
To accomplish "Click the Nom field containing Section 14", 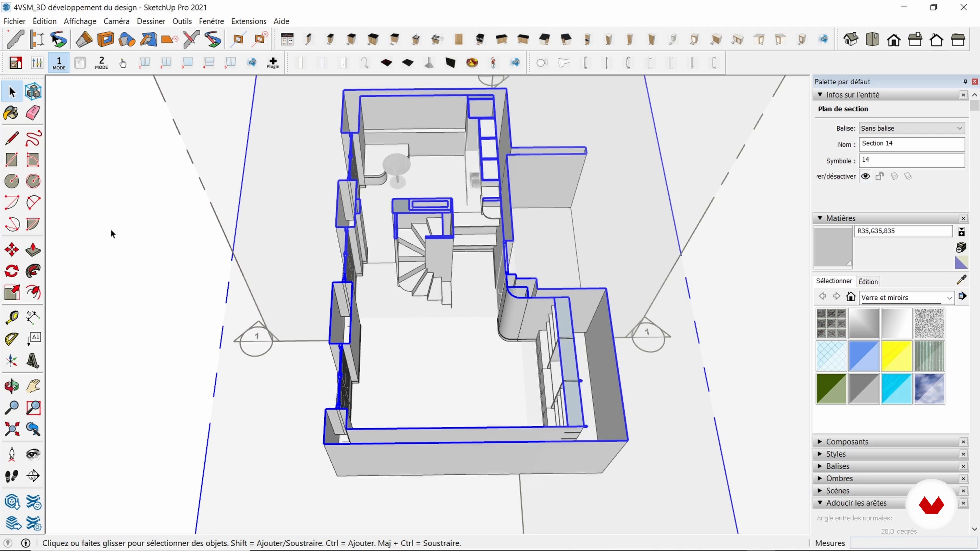I will (912, 143).
